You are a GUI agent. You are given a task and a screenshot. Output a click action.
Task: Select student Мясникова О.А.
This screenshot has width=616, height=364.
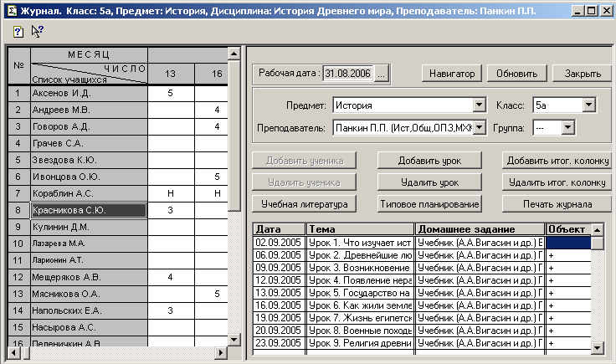pos(89,294)
